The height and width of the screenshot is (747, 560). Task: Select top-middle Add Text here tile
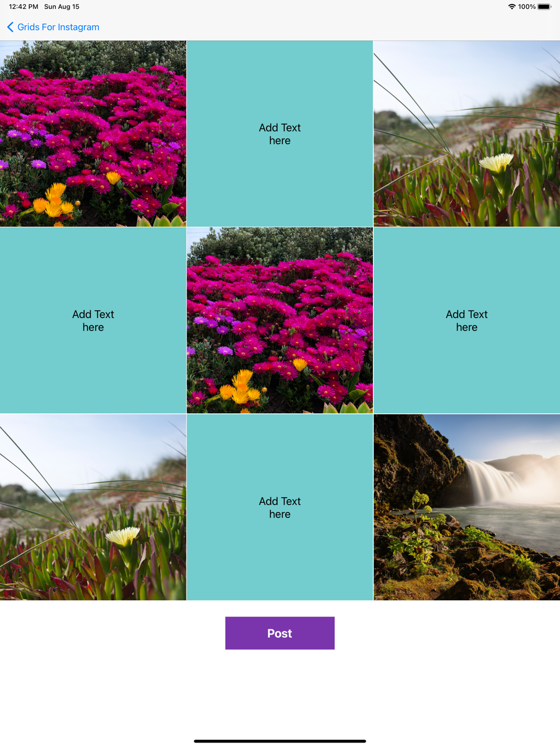click(280, 133)
